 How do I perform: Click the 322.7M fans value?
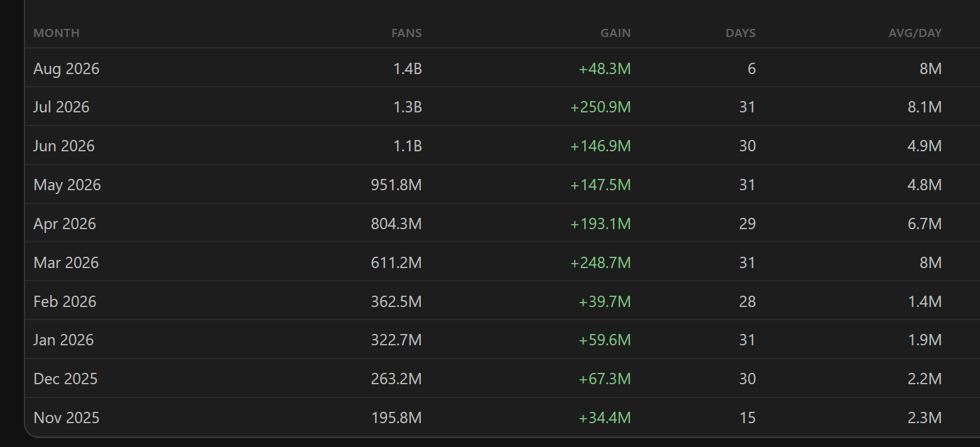396,340
